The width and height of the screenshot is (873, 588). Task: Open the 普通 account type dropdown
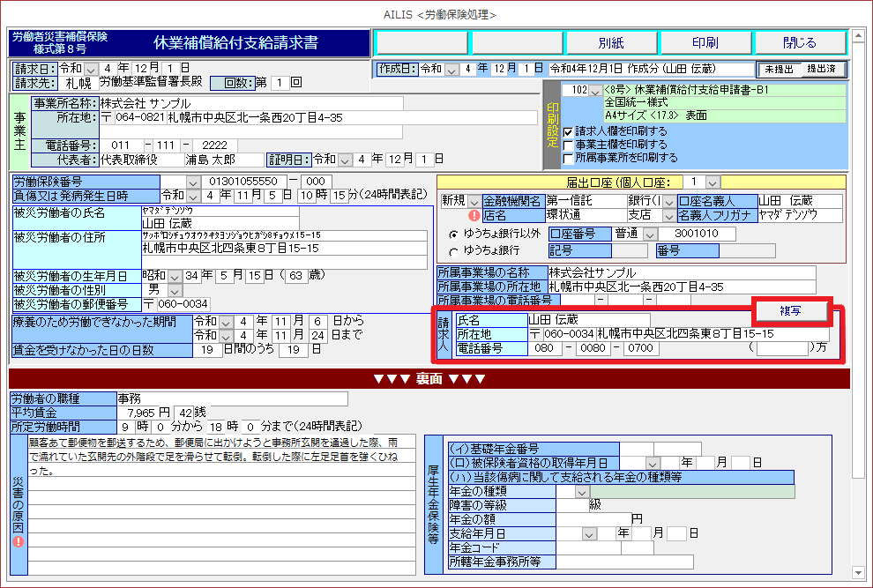tap(650, 234)
